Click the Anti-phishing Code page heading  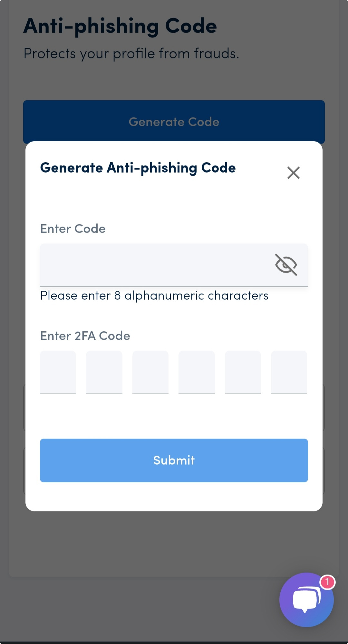click(x=120, y=26)
